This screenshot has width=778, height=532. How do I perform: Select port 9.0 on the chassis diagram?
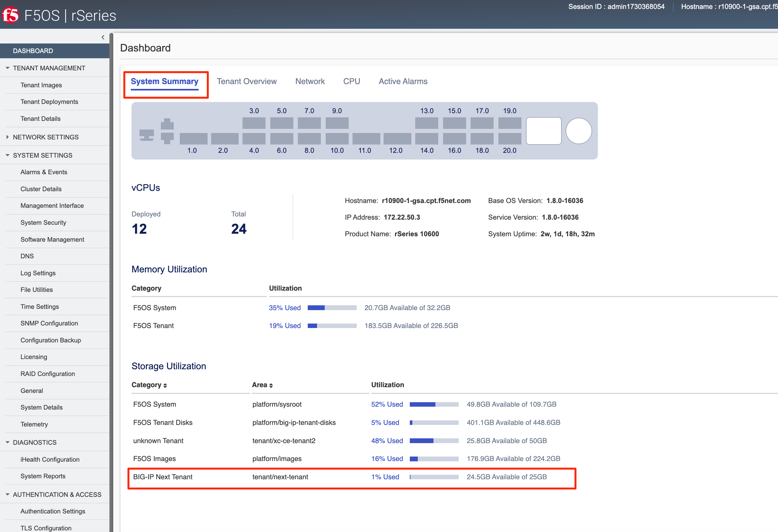tap(337, 123)
